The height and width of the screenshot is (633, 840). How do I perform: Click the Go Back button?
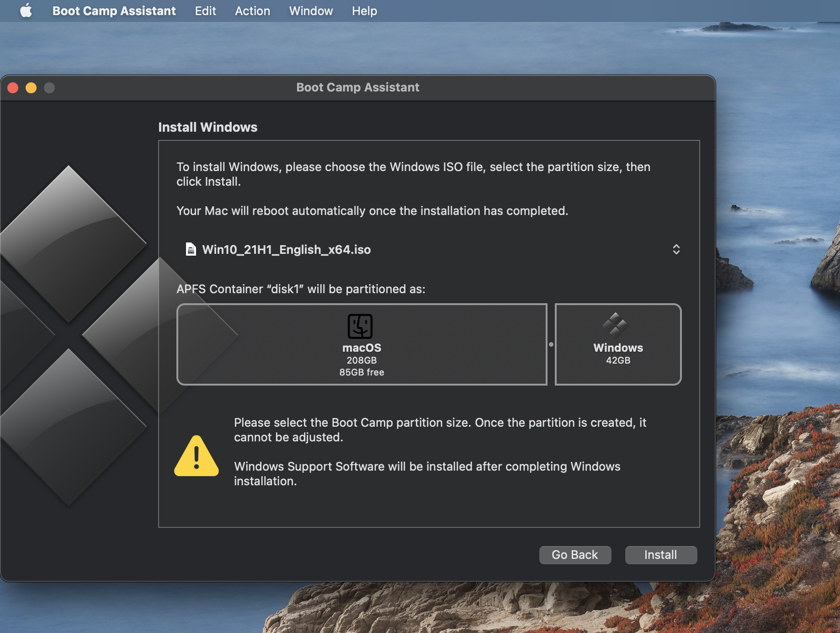coord(575,555)
